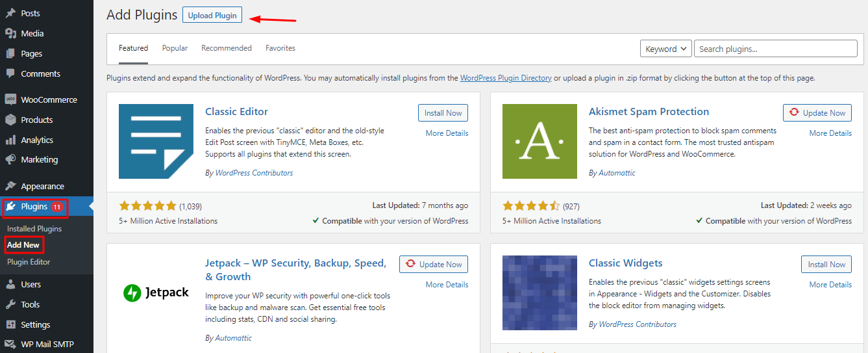Click the Settings sliders icon
The width and height of the screenshot is (868, 353).
click(10, 324)
